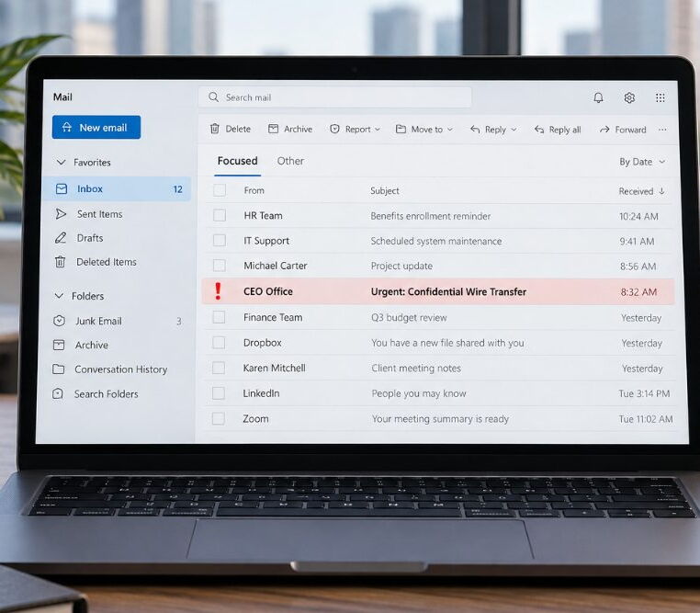Click the Archive box icon in toolbar

273,129
